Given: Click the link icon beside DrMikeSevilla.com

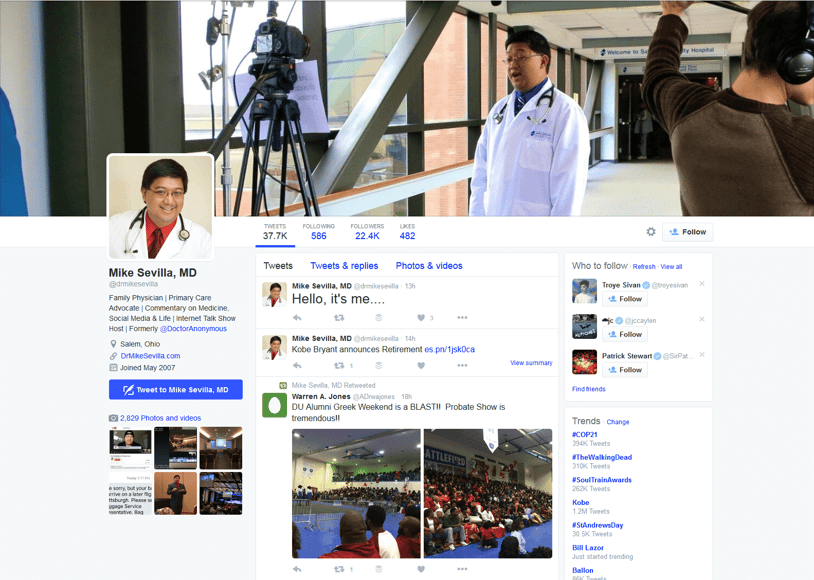Looking at the screenshot, I should [114, 355].
